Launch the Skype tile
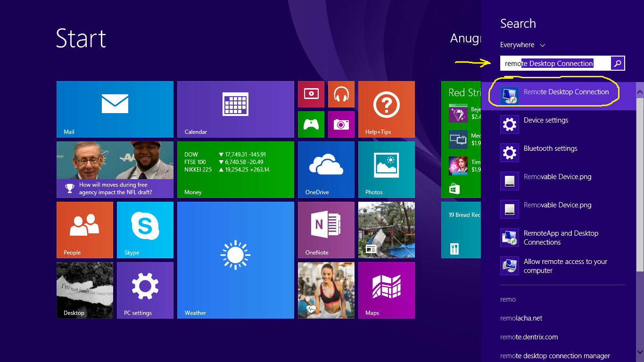Image resolution: width=644 pixels, height=362 pixels. (x=145, y=230)
